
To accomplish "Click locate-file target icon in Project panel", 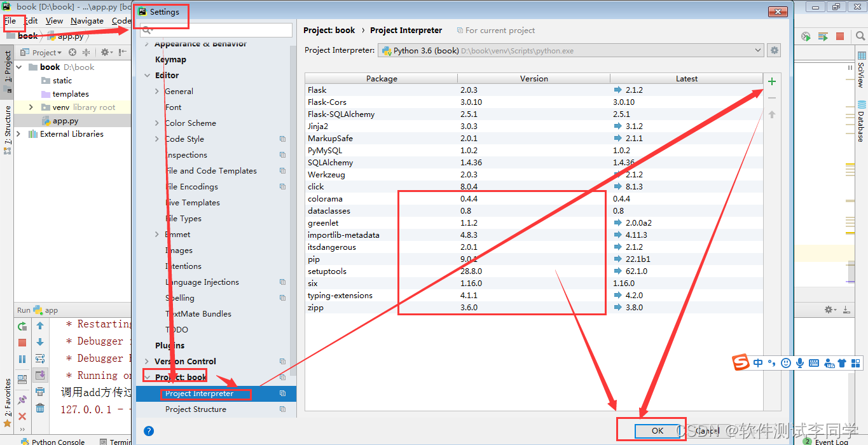I will [72, 53].
